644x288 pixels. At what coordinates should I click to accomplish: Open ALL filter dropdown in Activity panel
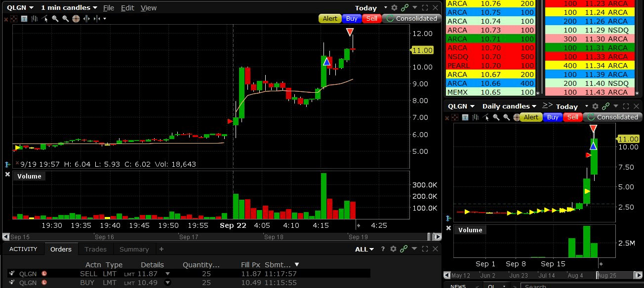click(364, 249)
